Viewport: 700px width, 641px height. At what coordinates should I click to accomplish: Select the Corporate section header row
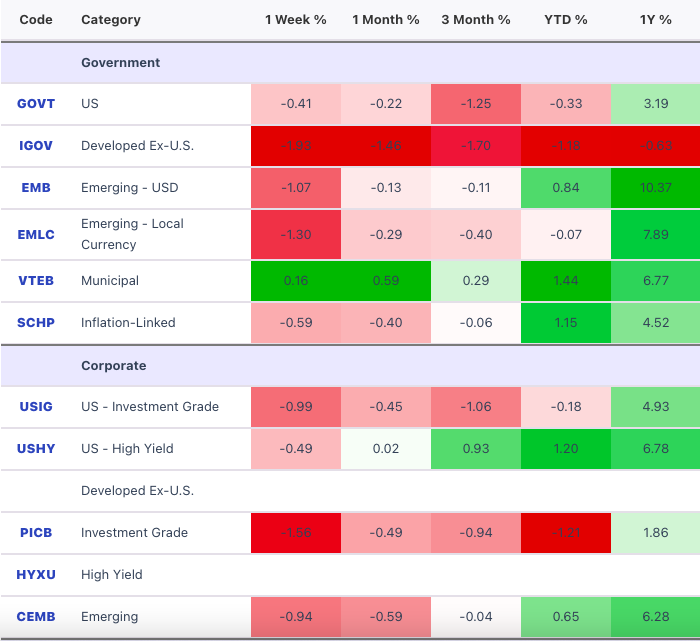350,366
